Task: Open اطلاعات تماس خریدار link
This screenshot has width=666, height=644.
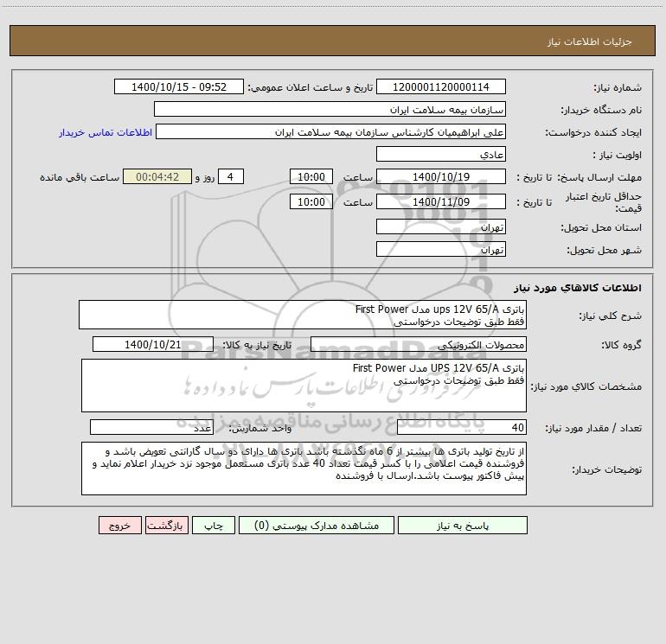Action: click(x=106, y=132)
